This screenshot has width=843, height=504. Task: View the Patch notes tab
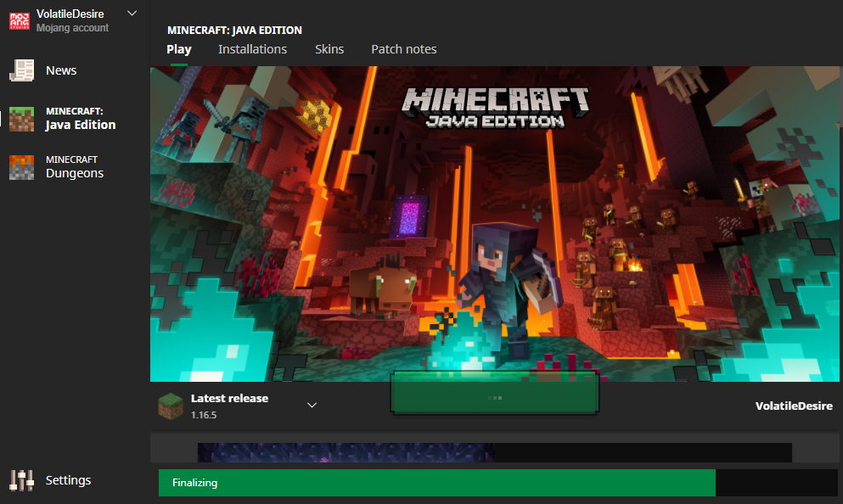[x=403, y=49]
